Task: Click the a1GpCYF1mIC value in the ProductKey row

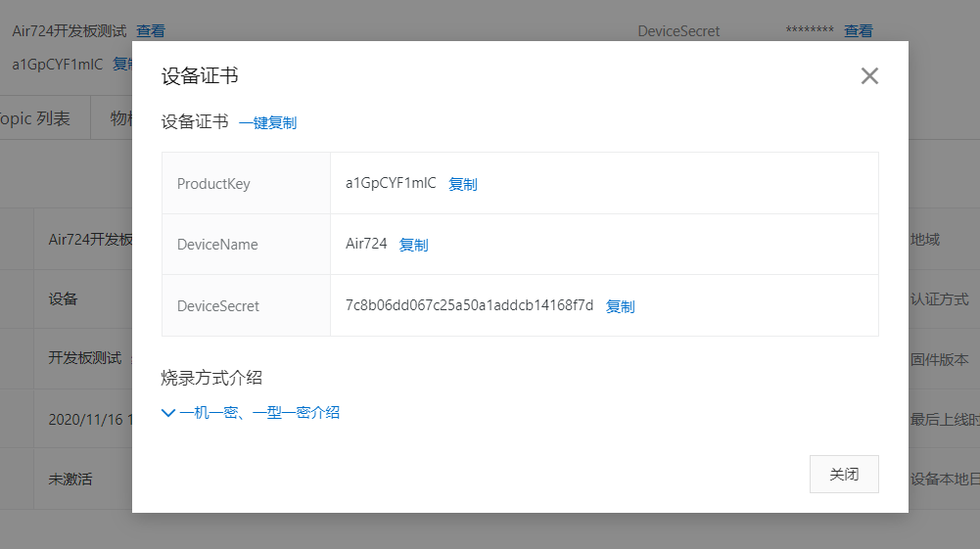Action: click(x=391, y=183)
